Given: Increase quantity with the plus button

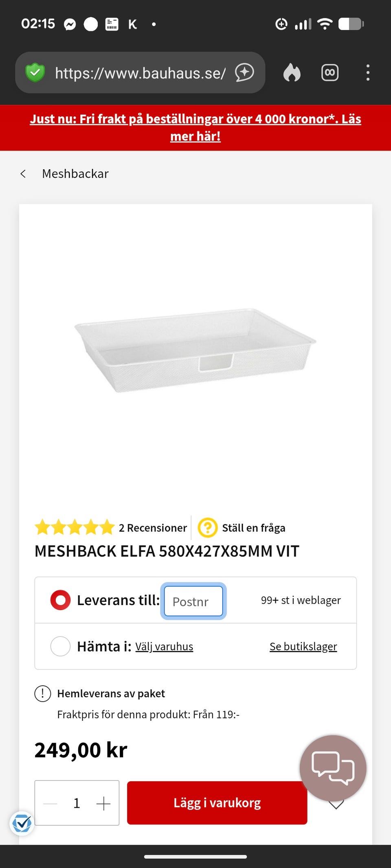Looking at the screenshot, I should tap(103, 803).
